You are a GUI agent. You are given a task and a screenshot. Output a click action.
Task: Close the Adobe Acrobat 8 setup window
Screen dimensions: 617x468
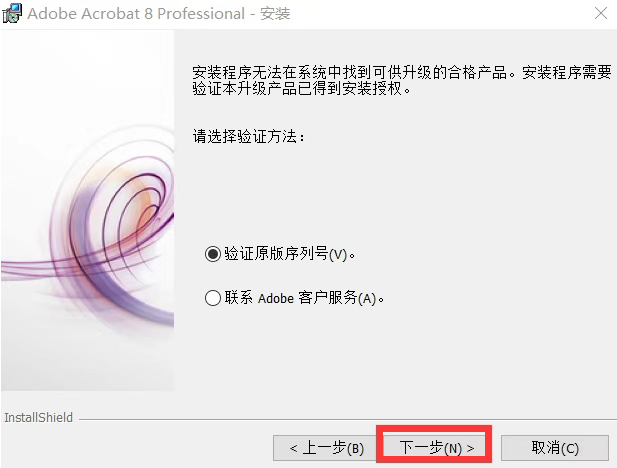click(x=600, y=13)
